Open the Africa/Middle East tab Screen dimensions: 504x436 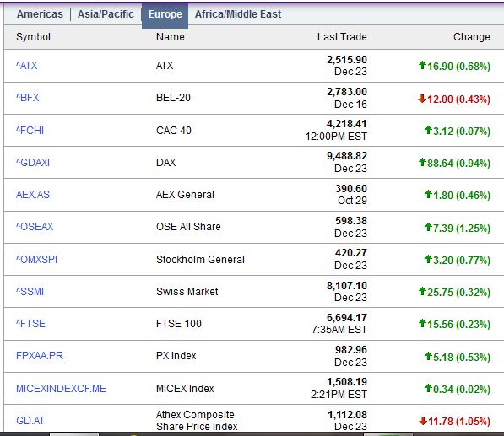click(238, 14)
